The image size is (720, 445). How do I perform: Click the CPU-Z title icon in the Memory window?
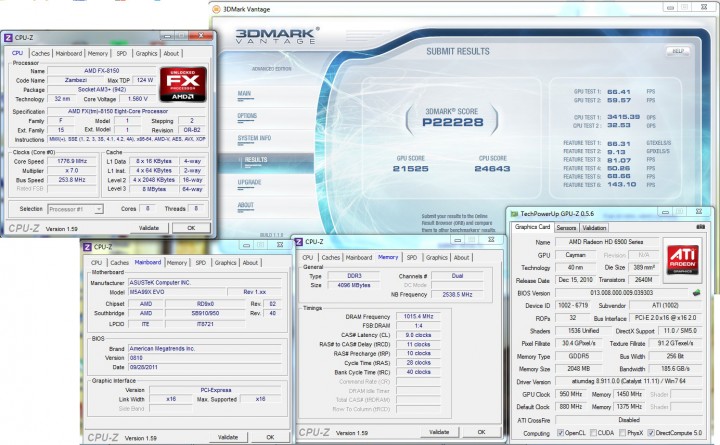coord(298,242)
